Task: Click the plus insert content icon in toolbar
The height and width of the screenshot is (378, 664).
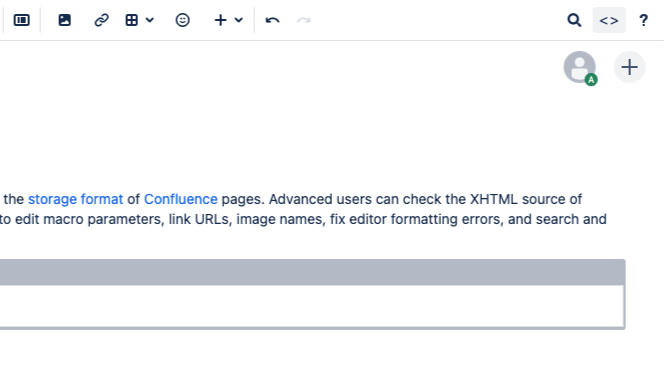Action: pos(221,20)
